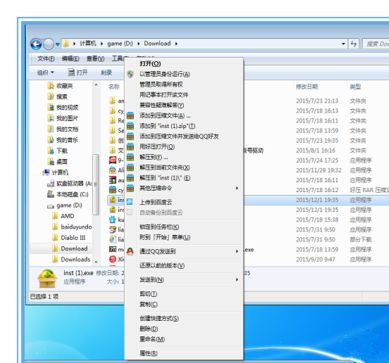Click the 刻录 toolbar button
This screenshot has width=389, height=363.
click(x=106, y=72)
